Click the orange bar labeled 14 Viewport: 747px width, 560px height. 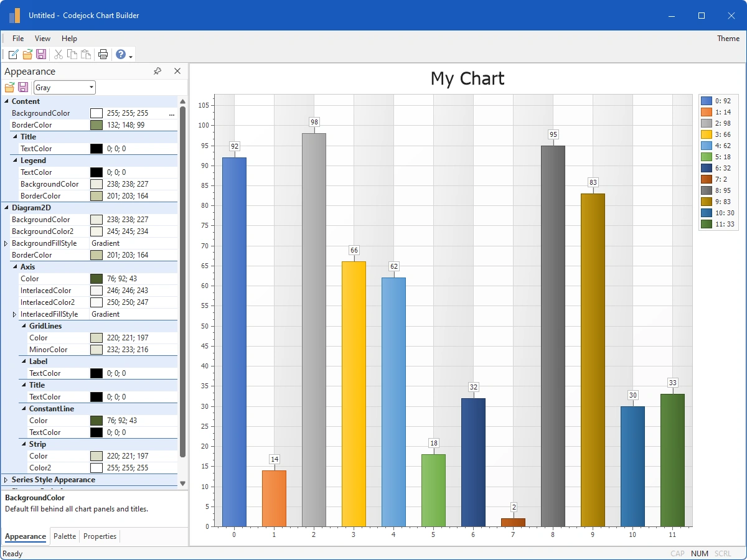click(x=274, y=498)
